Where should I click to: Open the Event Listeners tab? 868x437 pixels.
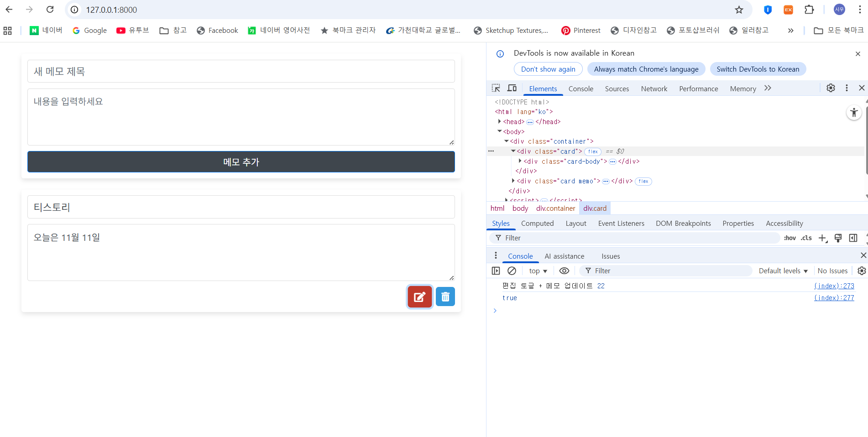[621, 224]
